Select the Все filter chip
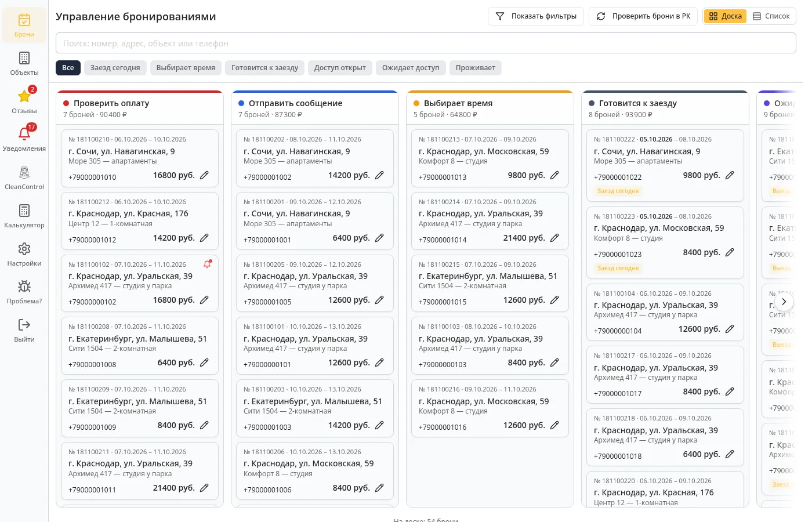 [68, 68]
